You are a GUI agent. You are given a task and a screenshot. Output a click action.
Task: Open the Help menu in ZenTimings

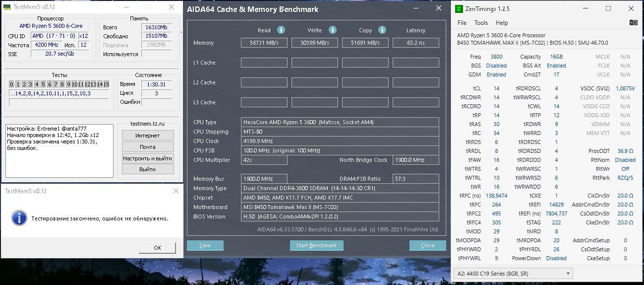click(x=502, y=23)
